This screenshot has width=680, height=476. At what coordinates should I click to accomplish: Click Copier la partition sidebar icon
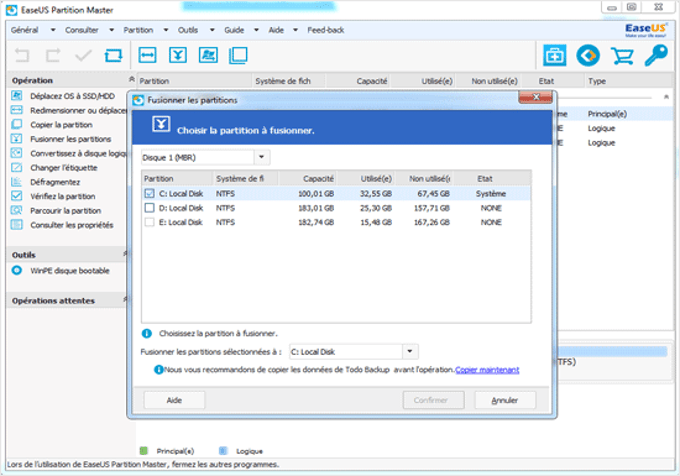click(x=16, y=124)
